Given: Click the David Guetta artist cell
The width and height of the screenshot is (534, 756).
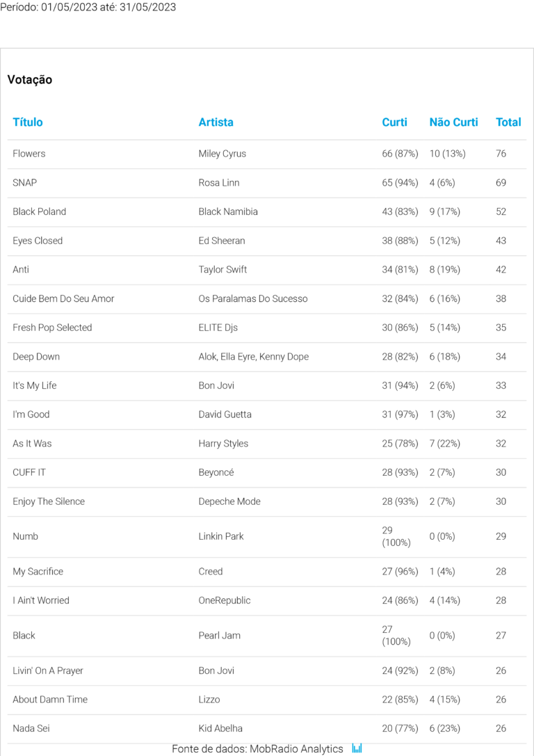Looking at the screenshot, I should [225, 415].
